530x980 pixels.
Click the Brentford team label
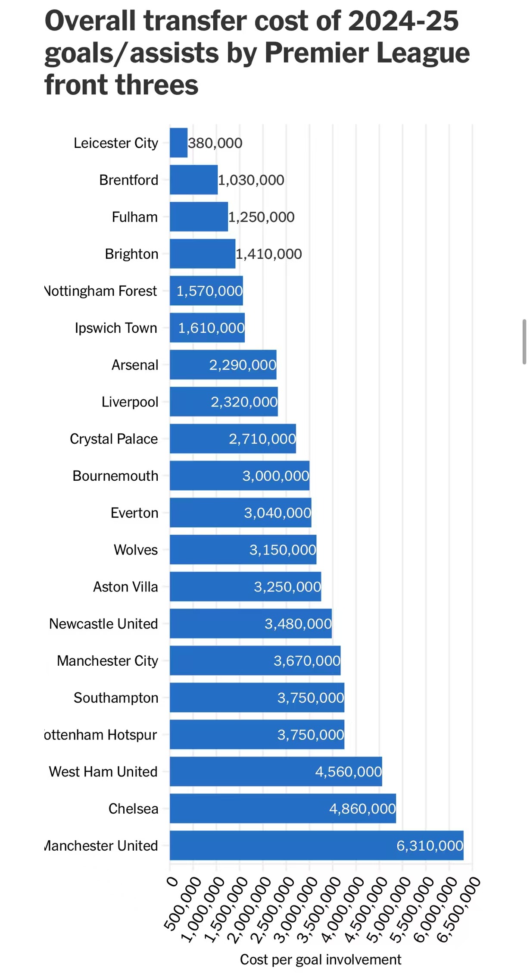[128, 180]
